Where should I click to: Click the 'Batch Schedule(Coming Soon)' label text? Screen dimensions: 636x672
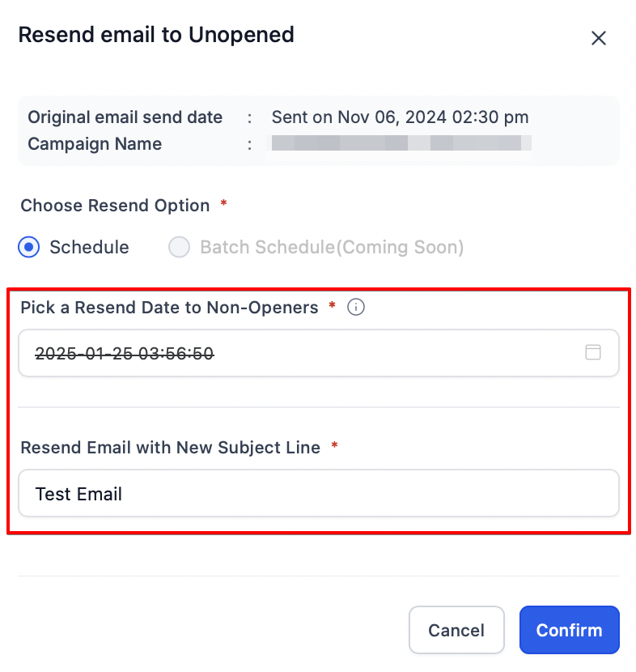[x=332, y=247]
